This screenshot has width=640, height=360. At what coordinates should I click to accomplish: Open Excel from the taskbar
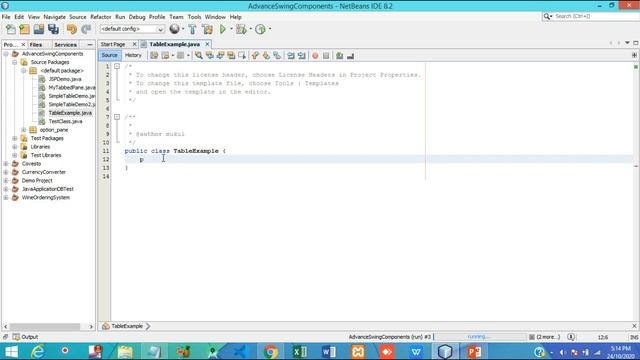coord(300,351)
